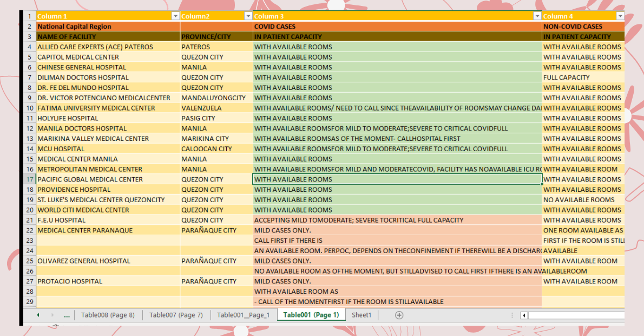This screenshot has width=644, height=336.
Task: Select MCU HOSPITAL cell
Action: pyautogui.click(x=108, y=149)
